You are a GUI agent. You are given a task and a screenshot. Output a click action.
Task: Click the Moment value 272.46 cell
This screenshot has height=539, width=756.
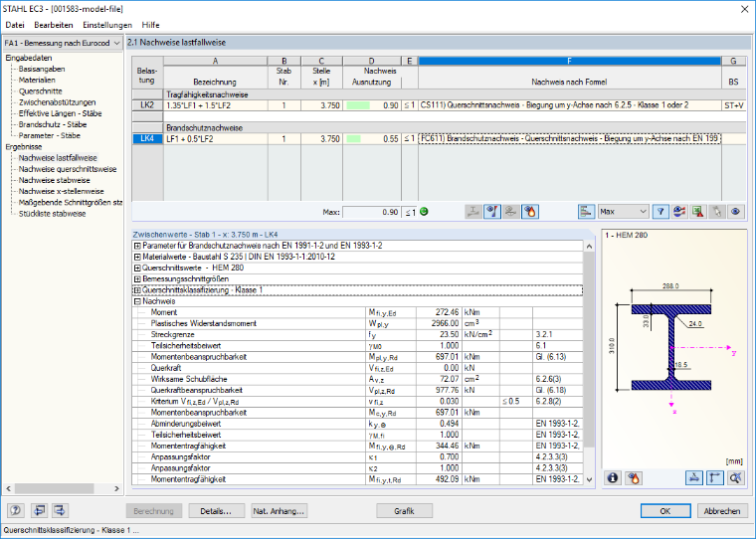(439, 312)
